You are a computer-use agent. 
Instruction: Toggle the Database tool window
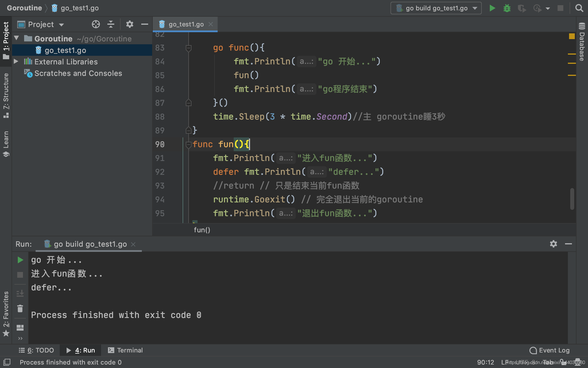click(x=582, y=42)
